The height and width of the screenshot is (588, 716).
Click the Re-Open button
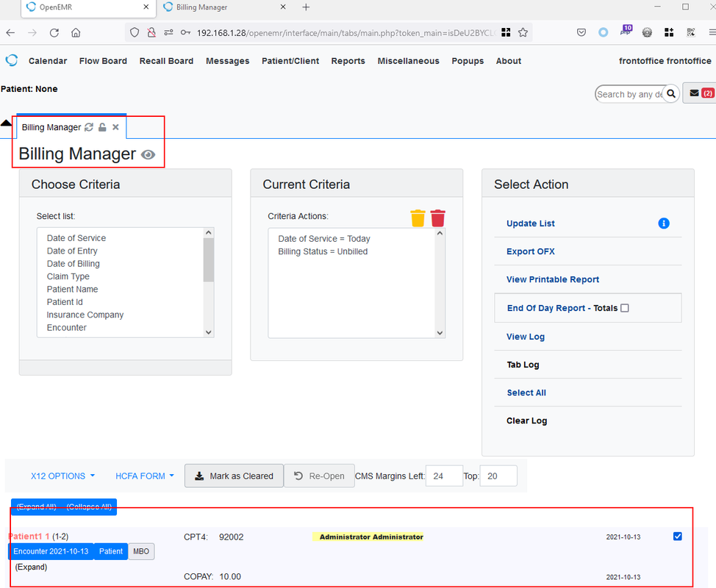pyautogui.click(x=319, y=476)
